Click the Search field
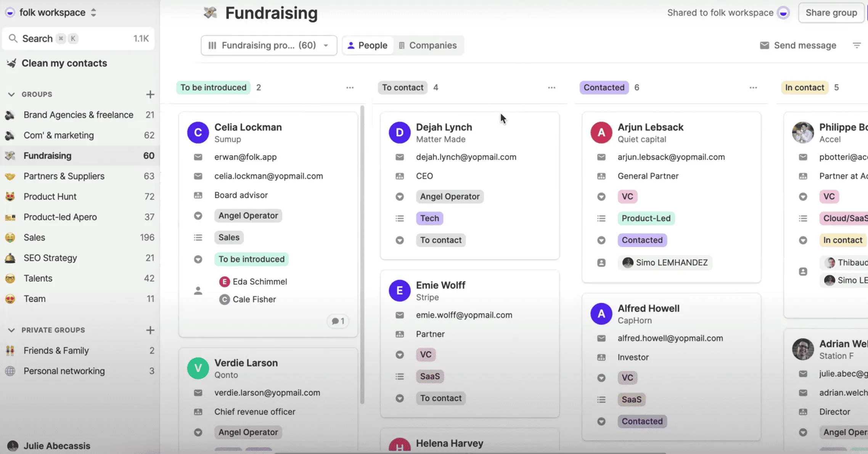This screenshot has height=454, width=868. pos(79,39)
